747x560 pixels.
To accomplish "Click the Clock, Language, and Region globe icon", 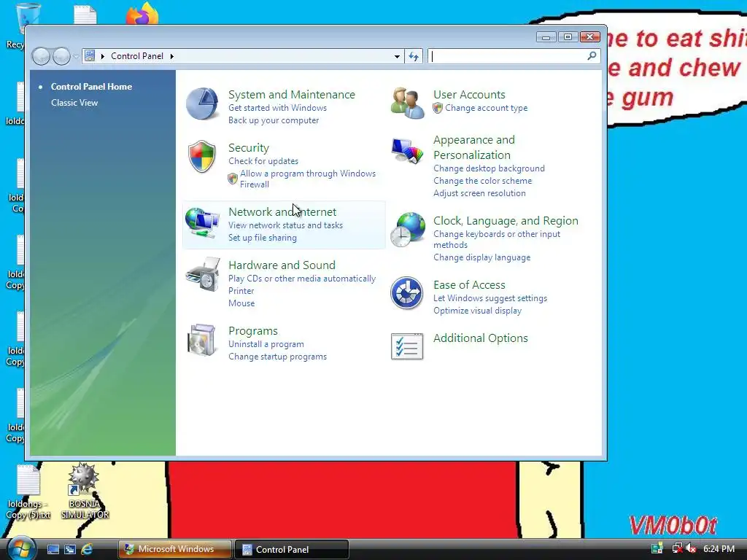I will (407, 230).
